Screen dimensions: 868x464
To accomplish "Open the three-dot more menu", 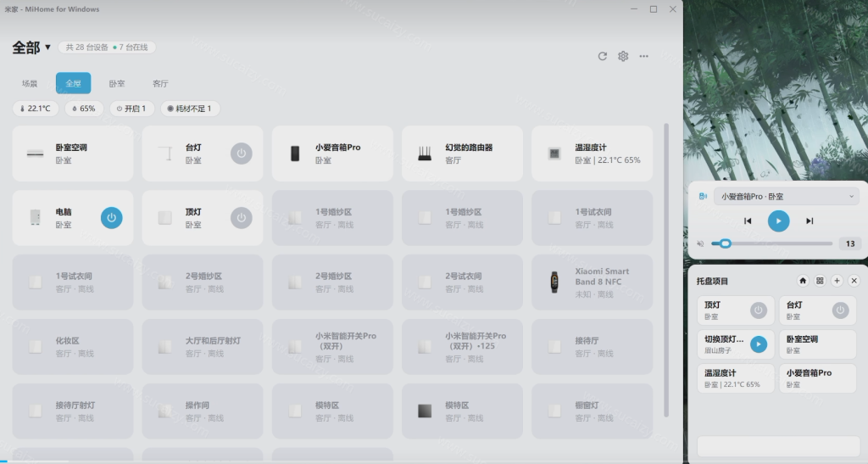I will 643,56.
